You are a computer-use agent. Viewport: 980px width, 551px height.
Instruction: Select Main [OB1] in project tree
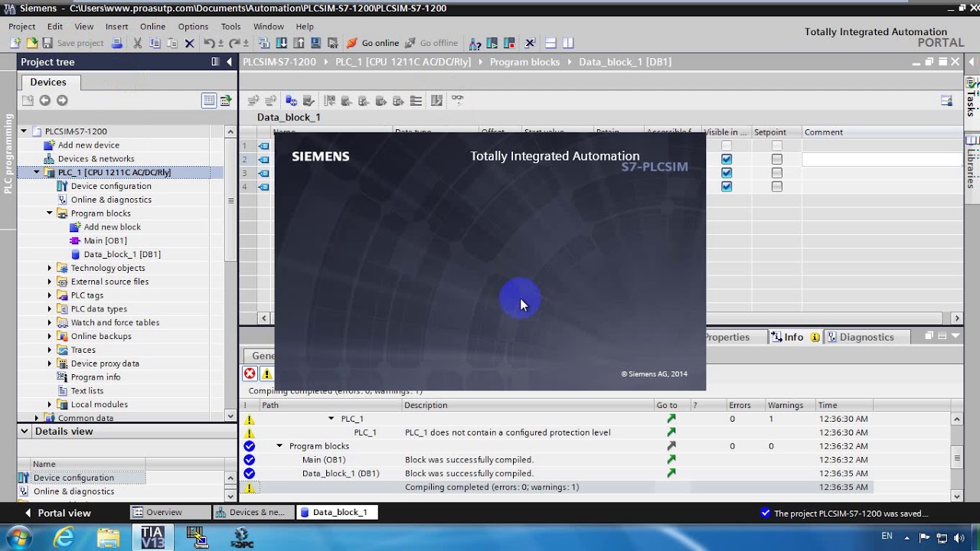(x=105, y=240)
